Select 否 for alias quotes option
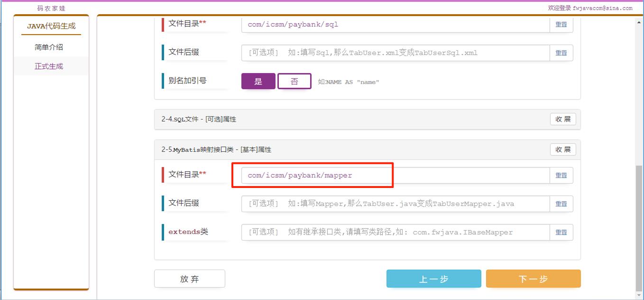The width and height of the screenshot is (644, 300). 294,81
